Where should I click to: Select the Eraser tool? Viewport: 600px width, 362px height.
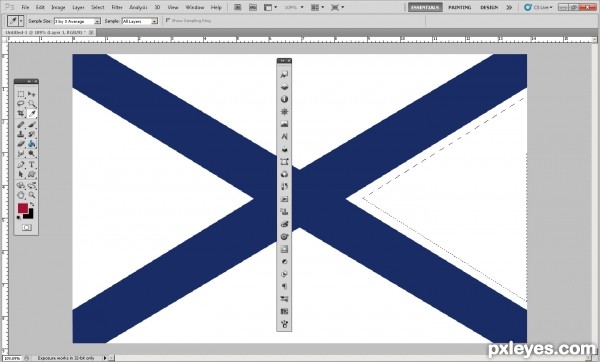pos(21,144)
